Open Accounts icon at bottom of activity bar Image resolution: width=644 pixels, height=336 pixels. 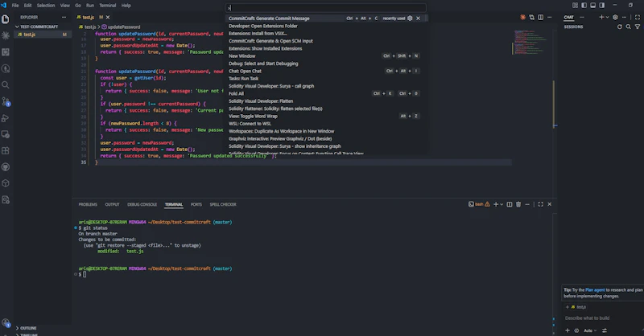coord(6,323)
